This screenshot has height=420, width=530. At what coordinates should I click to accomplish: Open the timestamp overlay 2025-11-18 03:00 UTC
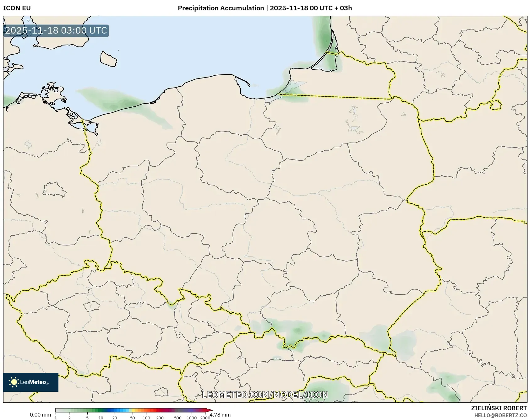[x=55, y=31]
